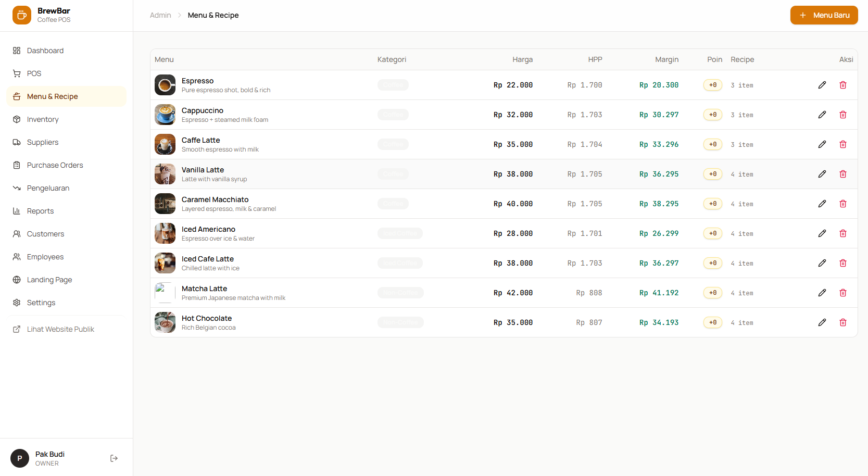Edit the Matcha Latte entry
The image size is (868, 476).
(822, 293)
